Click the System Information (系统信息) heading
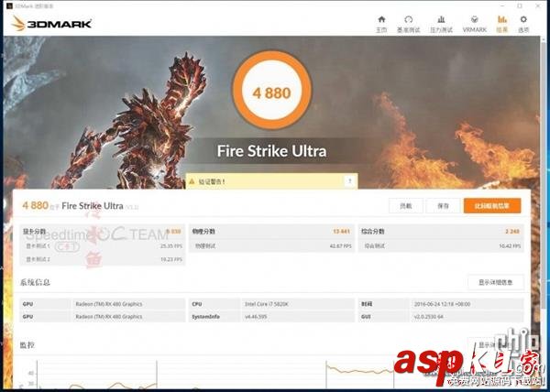 (35, 282)
